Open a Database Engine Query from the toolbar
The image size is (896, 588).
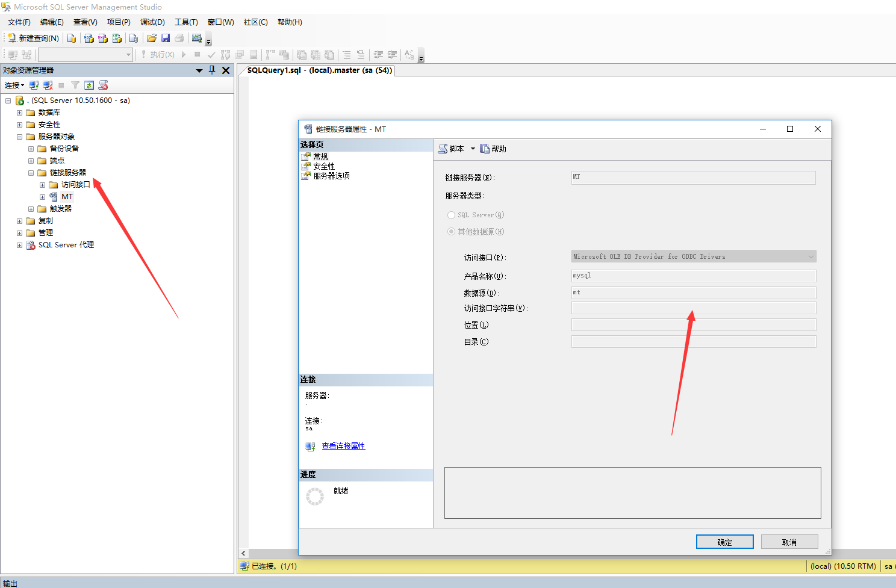[72, 38]
